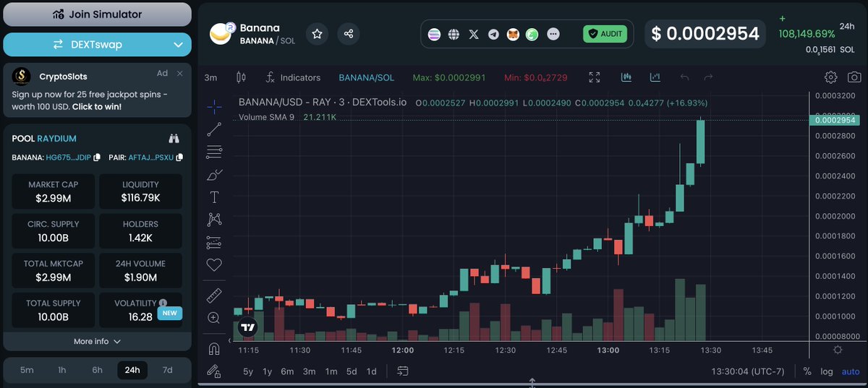Select the 24h stats period tab
The image size is (868, 388).
tap(132, 370)
